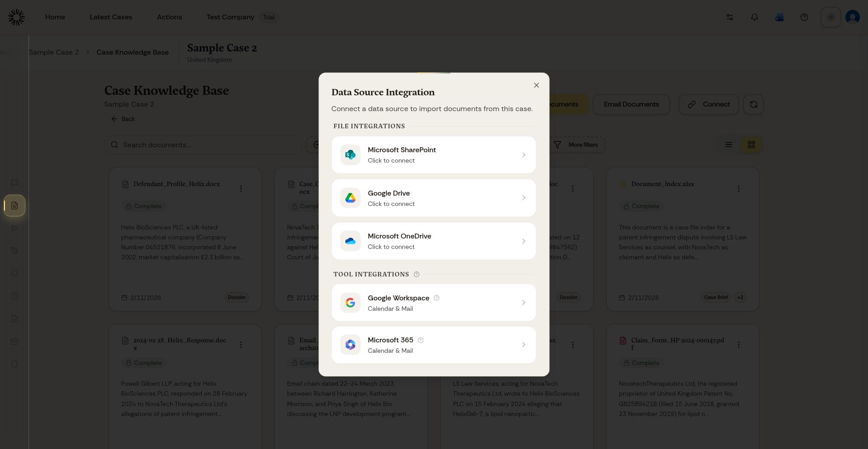The width and height of the screenshot is (868, 449).
Task: Connect Google Drive integration
Action: pos(434,198)
